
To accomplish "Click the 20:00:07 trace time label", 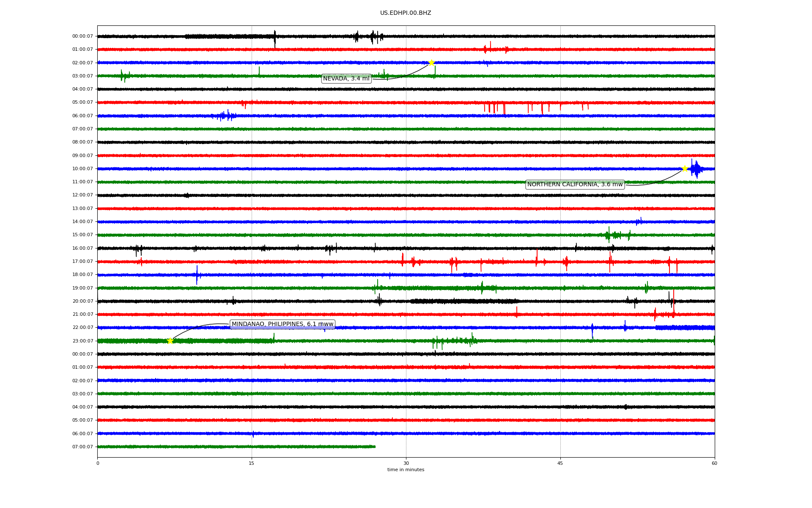I will point(82,301).
